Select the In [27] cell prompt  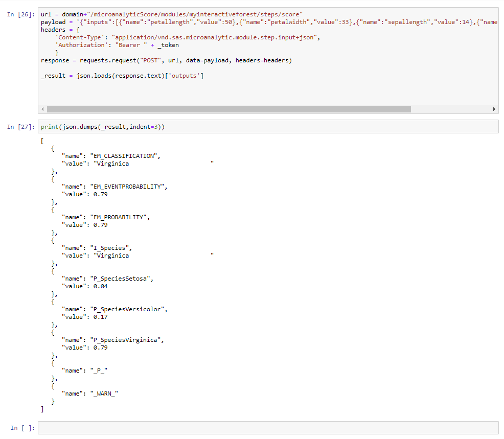point(20,127)
